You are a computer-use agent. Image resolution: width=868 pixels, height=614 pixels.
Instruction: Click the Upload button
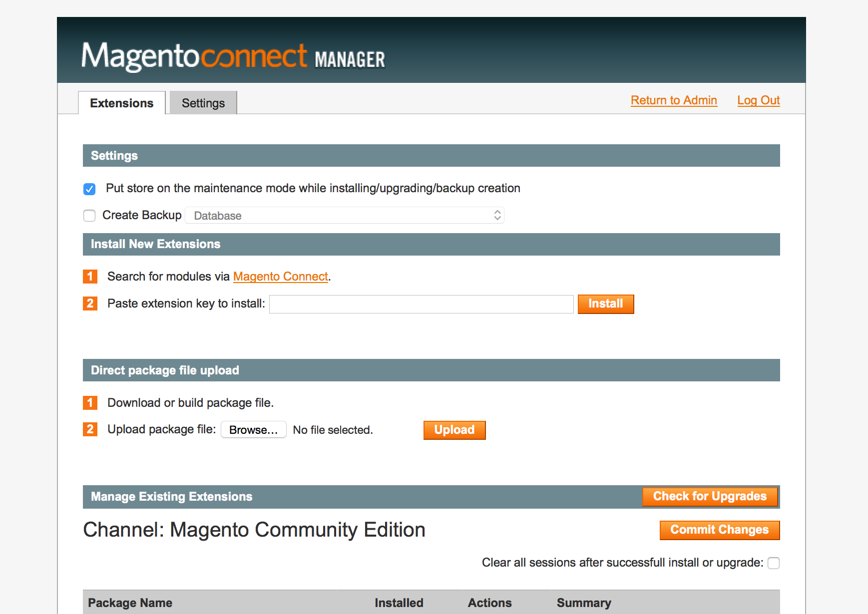(x=454, y=430)
